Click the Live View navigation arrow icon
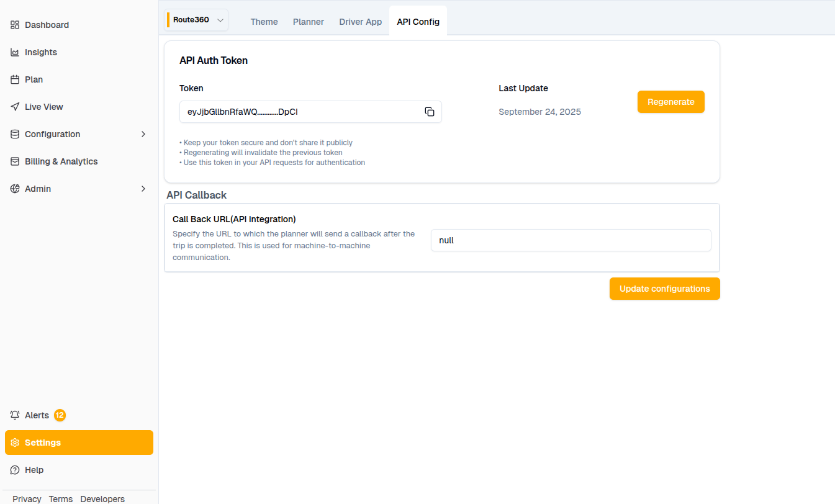 (x=15, y=107)
